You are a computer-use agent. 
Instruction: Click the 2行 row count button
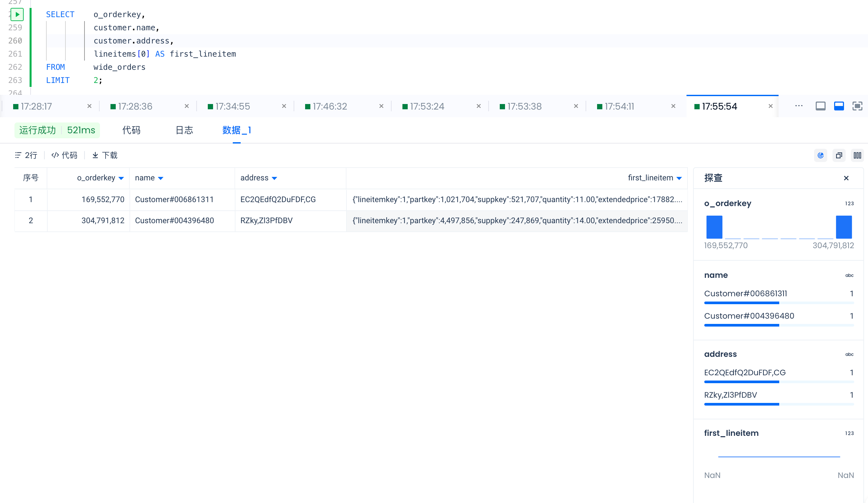(x=26, y=155)
